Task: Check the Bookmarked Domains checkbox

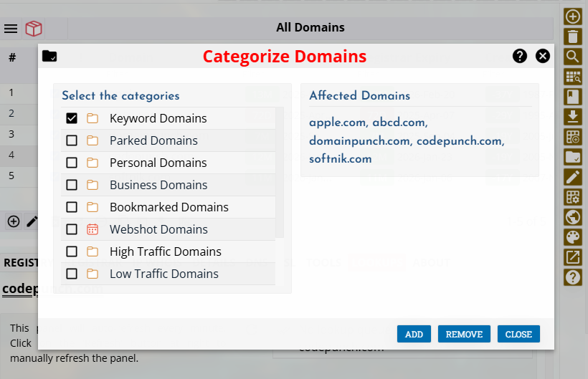Action: (72, 207)
